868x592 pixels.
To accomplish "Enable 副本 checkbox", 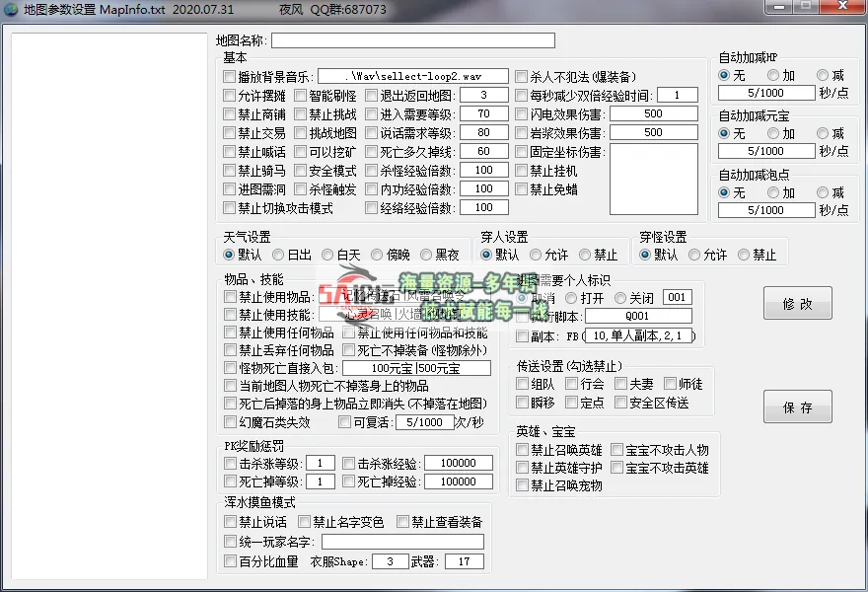I will pos(522,335).
